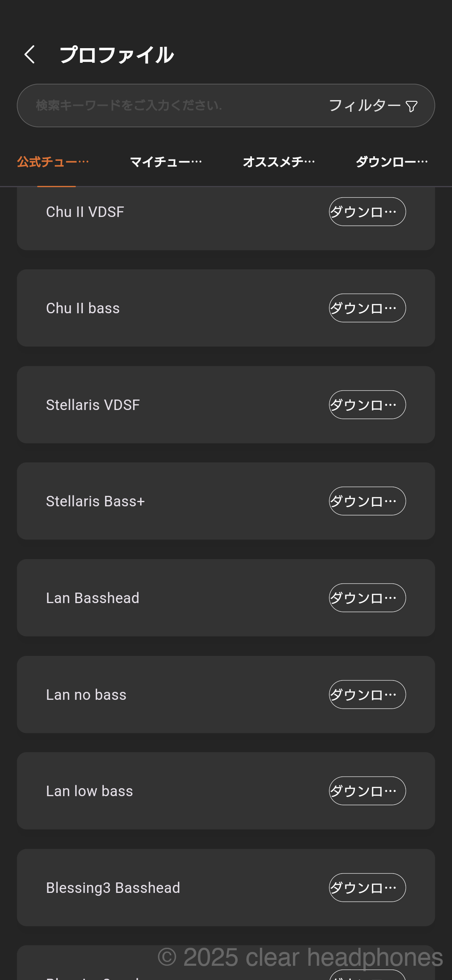452x980 pixels.
Task: Switch to the 公式チュー… tab
Action: (53, 162)
